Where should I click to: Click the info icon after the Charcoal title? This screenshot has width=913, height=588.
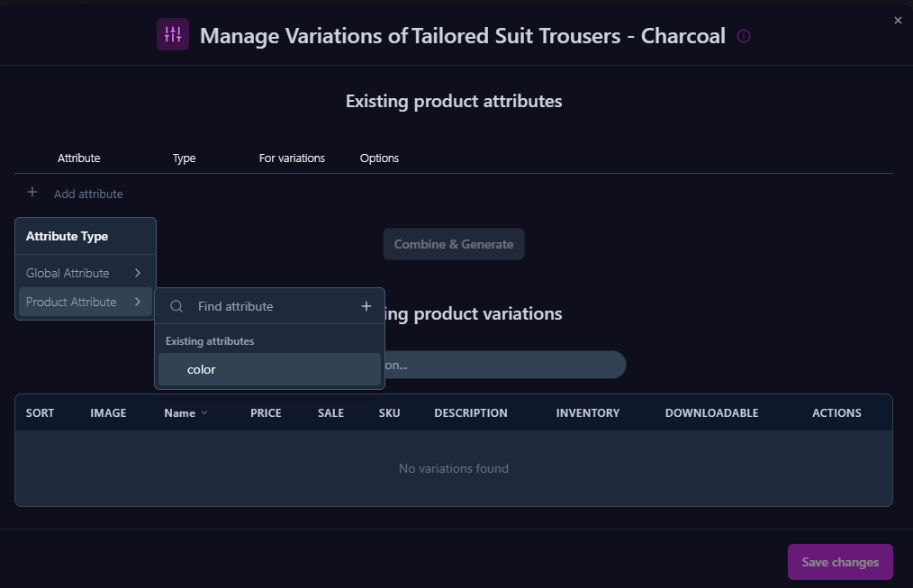[x=744, y=36]
